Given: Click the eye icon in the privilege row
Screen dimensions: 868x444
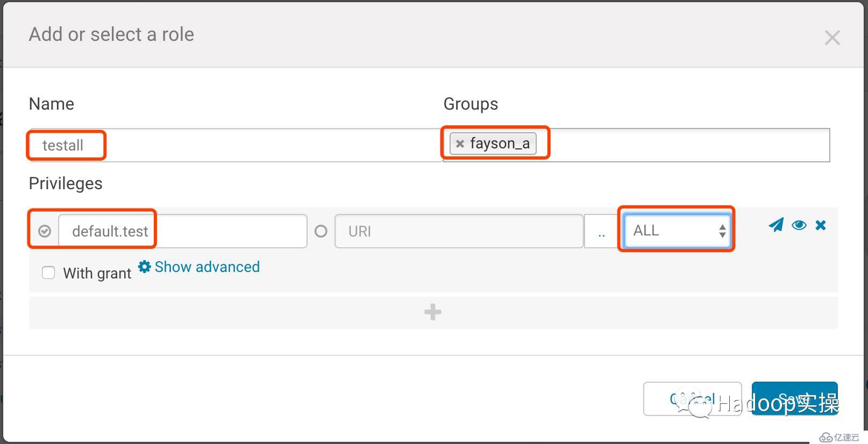Looking at the screenshot, I should click(x=799, y=225).
